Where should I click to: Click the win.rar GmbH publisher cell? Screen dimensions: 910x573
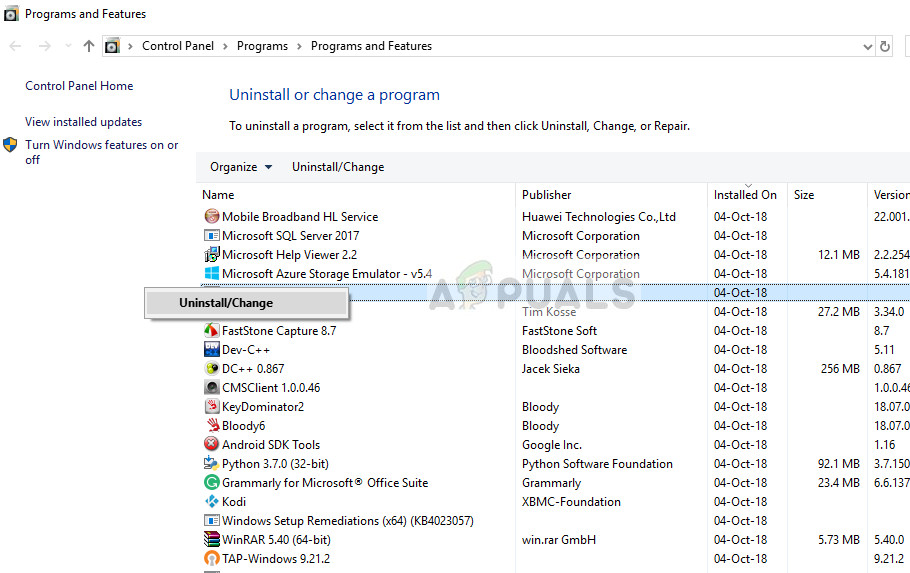(x=558, y=539)
